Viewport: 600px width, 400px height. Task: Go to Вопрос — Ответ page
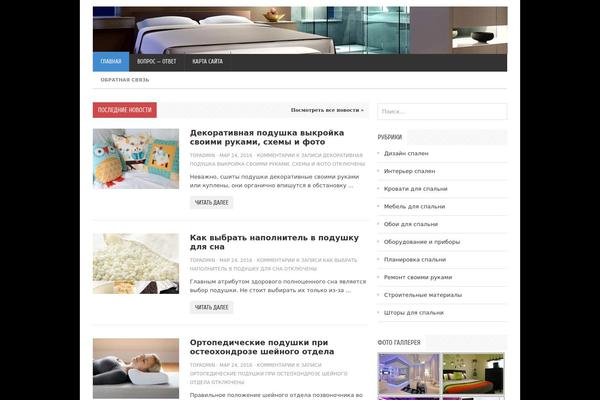(x=157, y=62)
